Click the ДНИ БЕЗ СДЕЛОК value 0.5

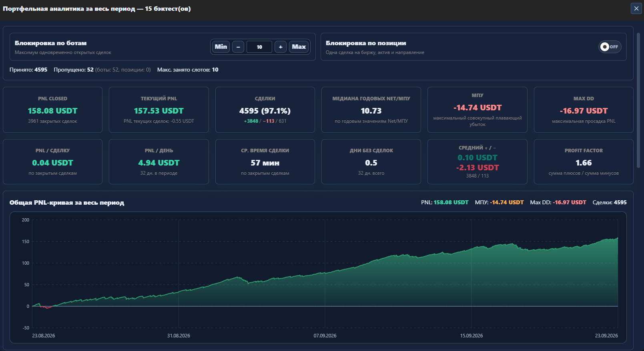coord(371,163)
